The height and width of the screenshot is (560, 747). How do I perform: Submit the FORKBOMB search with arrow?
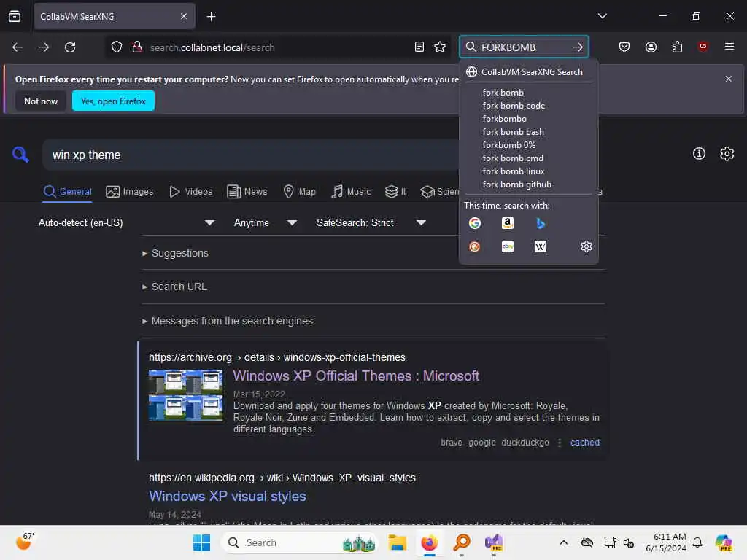click(x=578, y=47)
